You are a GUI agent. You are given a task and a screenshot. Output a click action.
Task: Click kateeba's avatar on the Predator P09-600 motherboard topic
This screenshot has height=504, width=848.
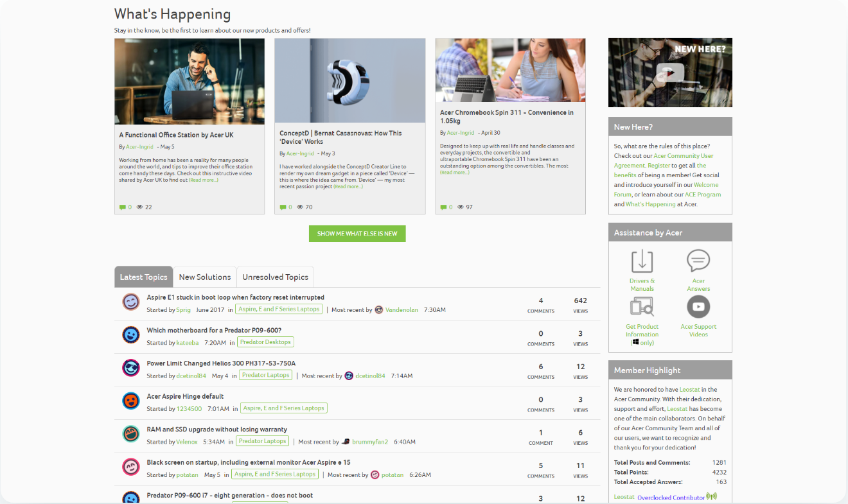tap(131, 335)
